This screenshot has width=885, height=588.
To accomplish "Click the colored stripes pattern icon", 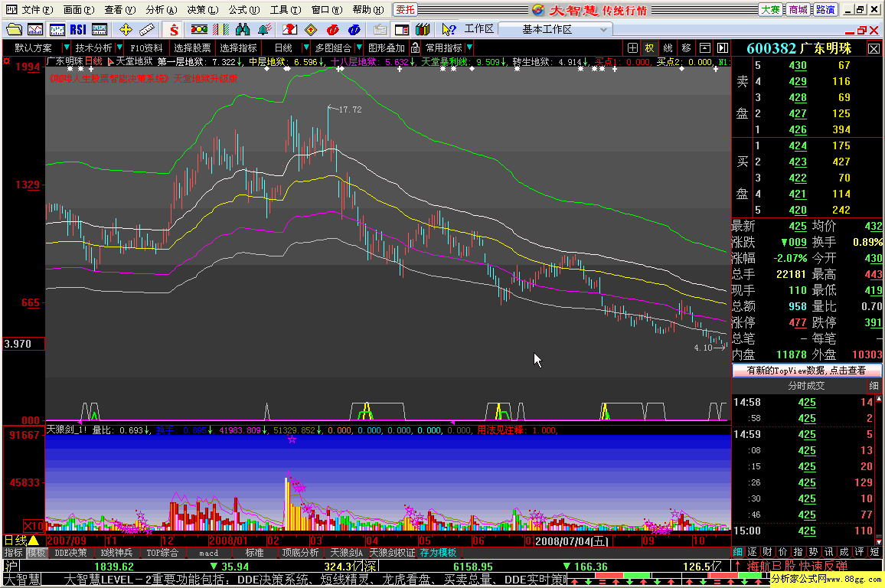I will pos(220,29).
